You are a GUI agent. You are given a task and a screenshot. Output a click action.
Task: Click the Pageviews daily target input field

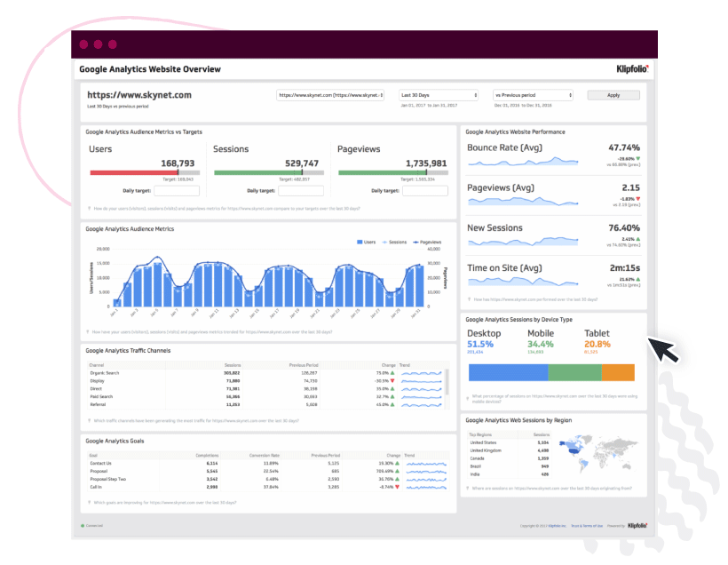(x=425, y=190)
